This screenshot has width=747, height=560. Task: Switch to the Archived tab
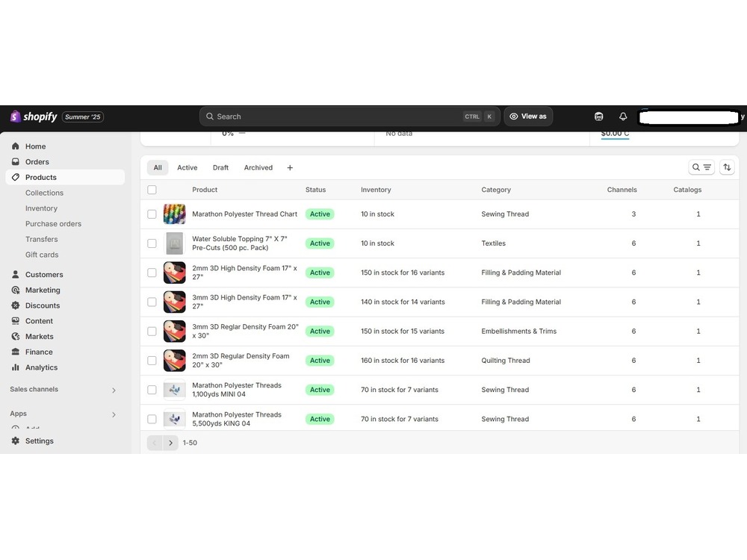tap(258, 167)
